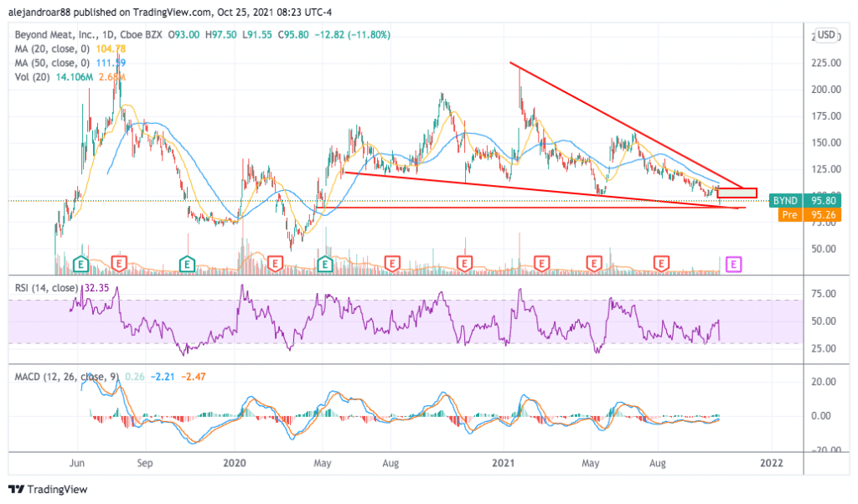Click the MA (20, close, 0) legend
Viewport: 858px width, 504px height.
(54, 49)
